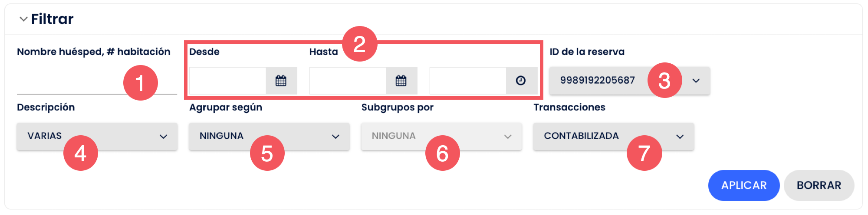Click the clock time picker icon
This screenshot has width=868, height=215.
(521, 81)
